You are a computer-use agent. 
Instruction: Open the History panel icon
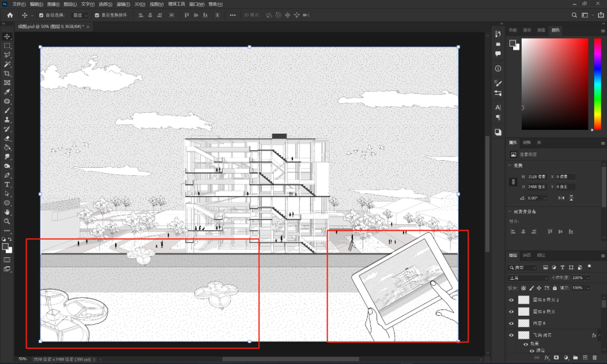(x=498, y=34)
